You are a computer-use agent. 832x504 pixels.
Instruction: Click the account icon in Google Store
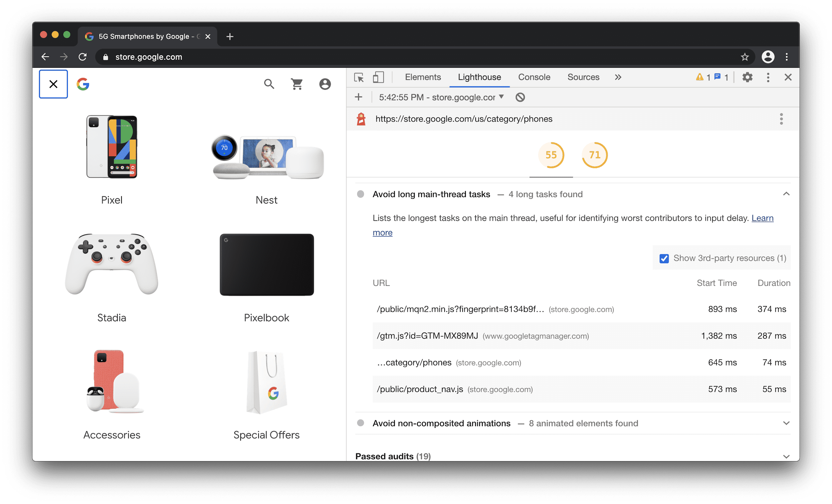323,84
